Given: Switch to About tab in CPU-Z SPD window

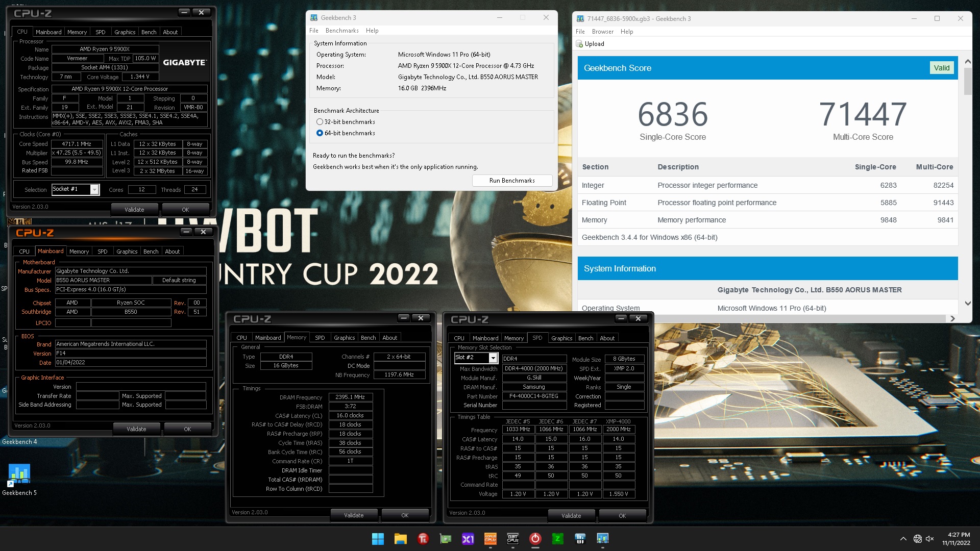Looking at the screenshot, I should point(607,338).
